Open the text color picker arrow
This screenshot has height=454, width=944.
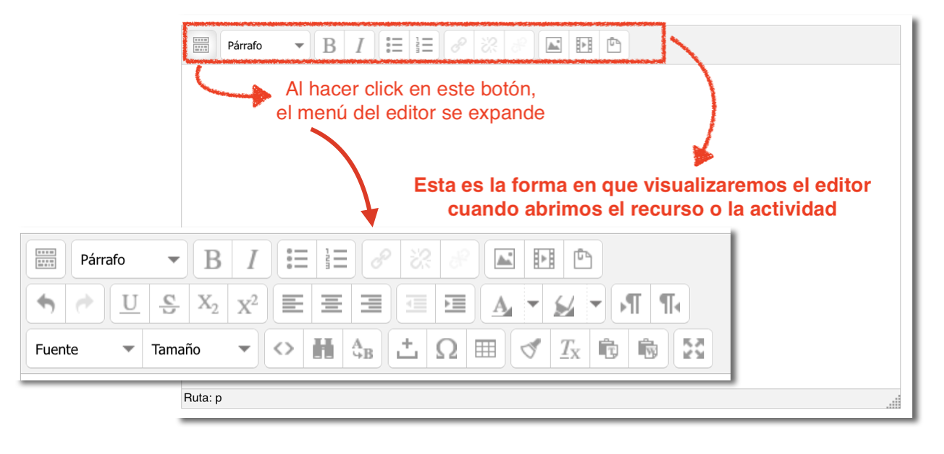click(533, 305)
